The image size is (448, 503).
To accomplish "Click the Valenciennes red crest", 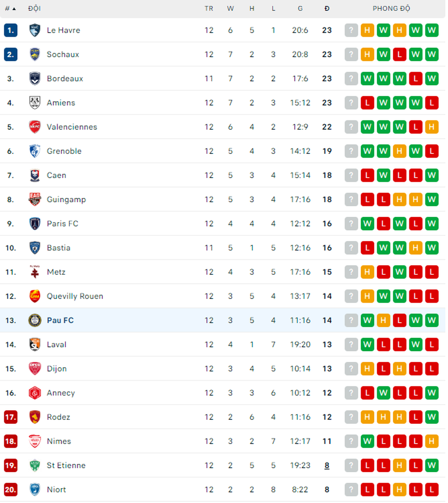I will point(35,127).
